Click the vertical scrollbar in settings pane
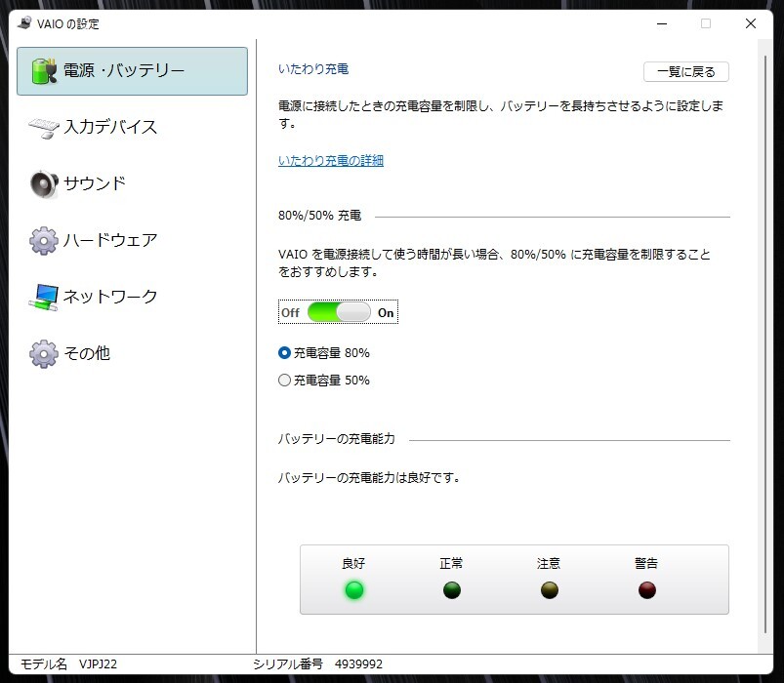This screenshot has height=683, width=784. point(765,344)
